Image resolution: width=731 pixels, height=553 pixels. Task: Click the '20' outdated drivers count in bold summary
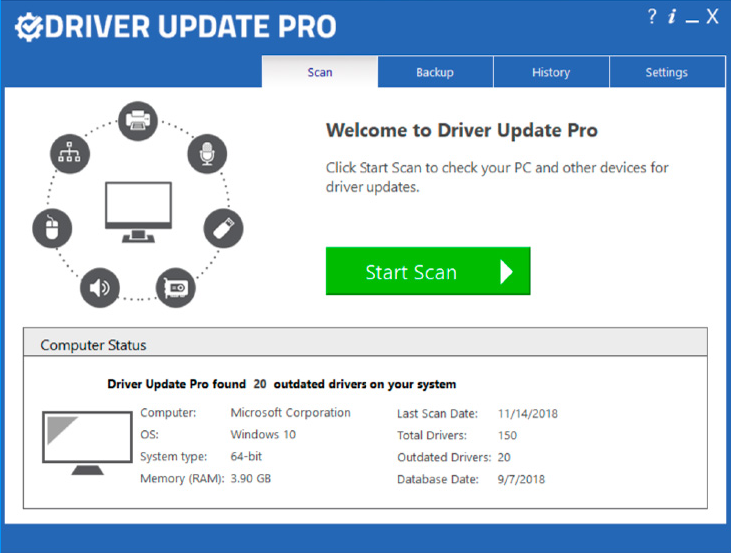(x=260, y=384)
